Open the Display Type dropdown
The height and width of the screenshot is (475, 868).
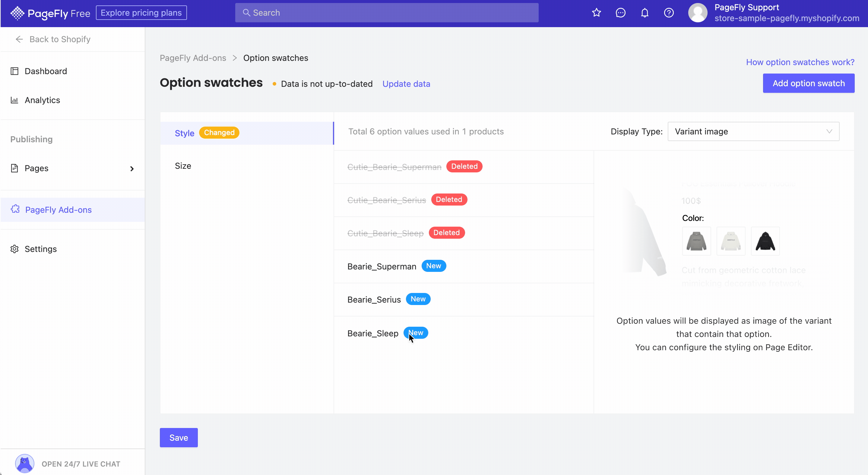pyautogui.click(x=753, y=131)
